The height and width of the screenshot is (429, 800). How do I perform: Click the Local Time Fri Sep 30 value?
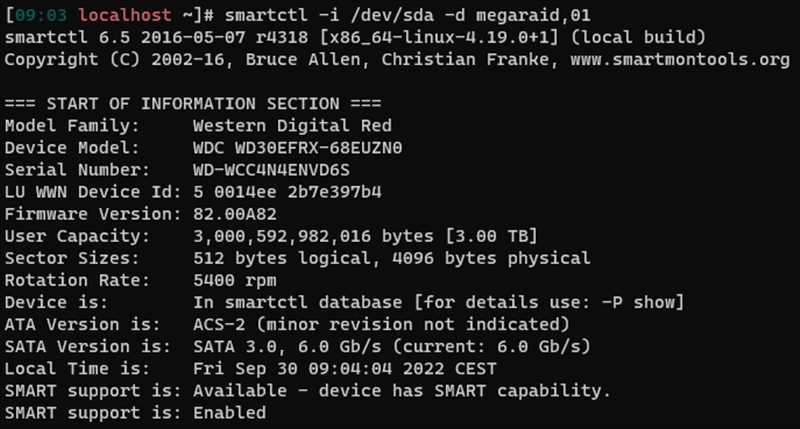(x=345, y=368)
